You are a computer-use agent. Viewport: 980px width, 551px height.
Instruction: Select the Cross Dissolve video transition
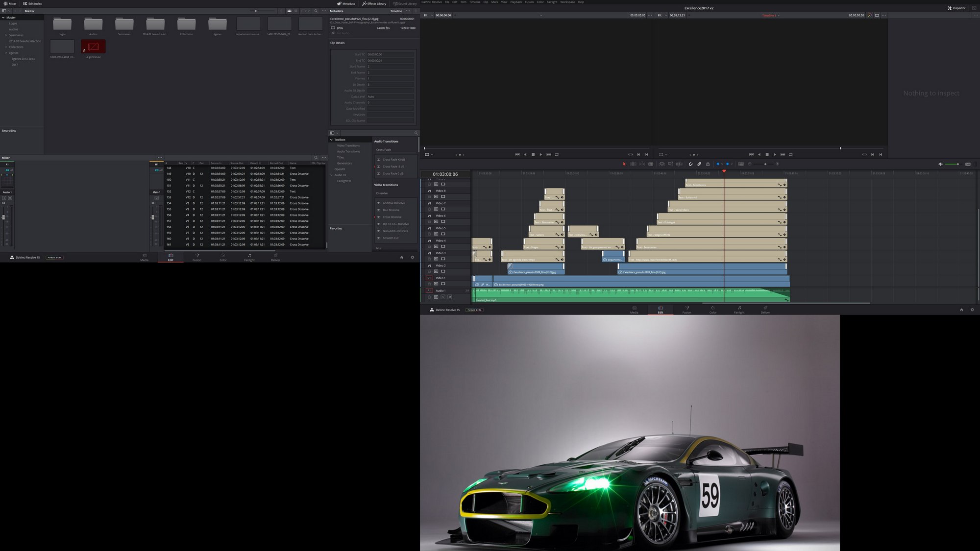392,217
